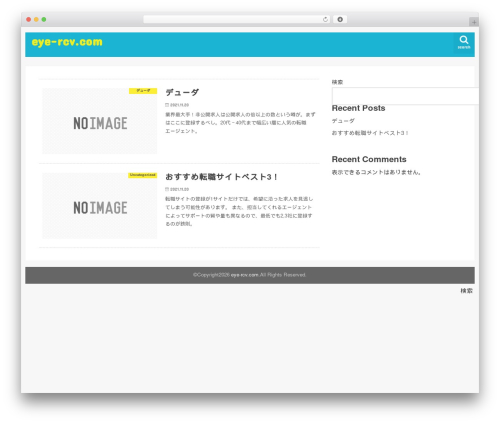Open おすすめ転職サイトベスト3！ under Recent Posts
This screenshot has width=500, height=423.
point(370,133)
